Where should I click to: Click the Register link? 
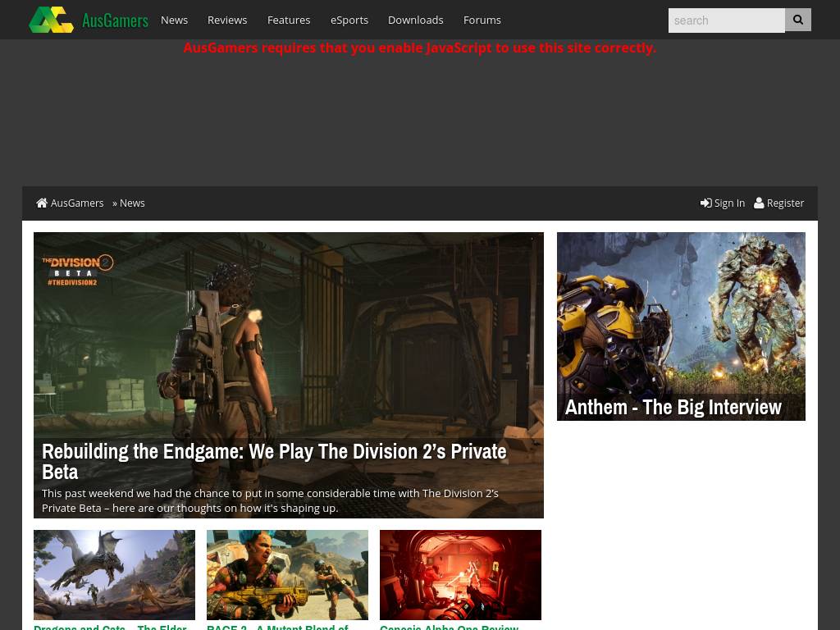pos(785,203)
